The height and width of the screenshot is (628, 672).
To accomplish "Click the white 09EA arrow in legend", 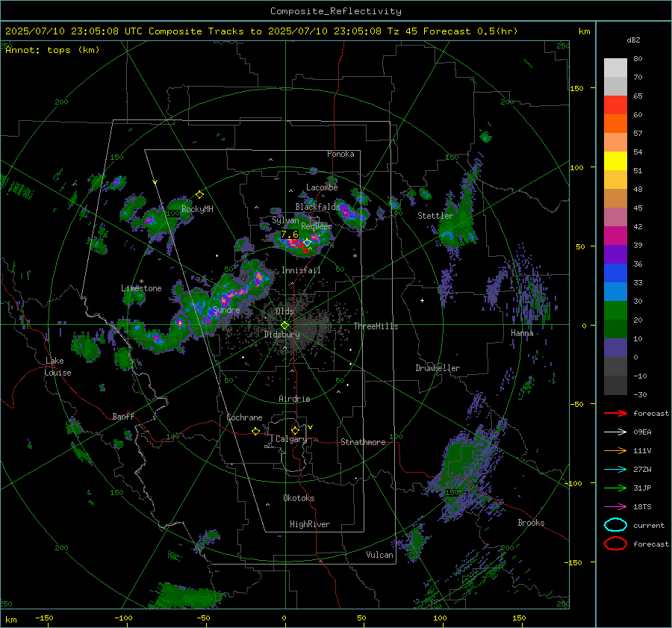I will pyautogui.click(x=615, y=432).
